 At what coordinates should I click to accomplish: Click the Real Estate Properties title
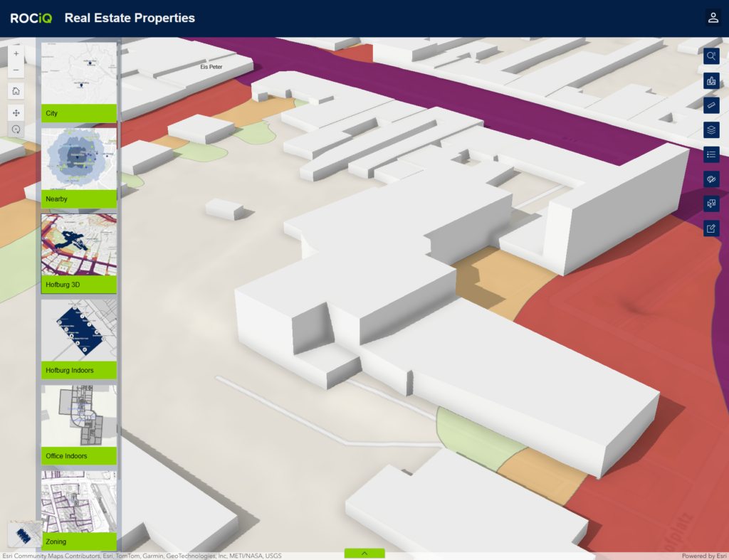coord(130,18)
